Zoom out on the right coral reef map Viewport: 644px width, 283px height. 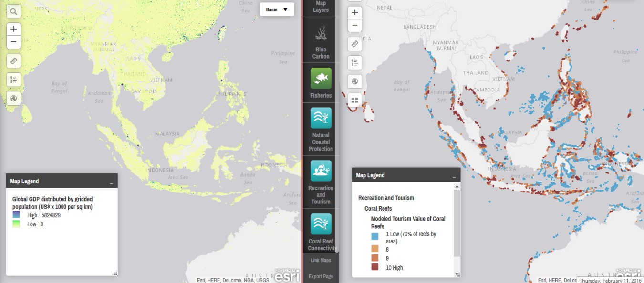354,26
